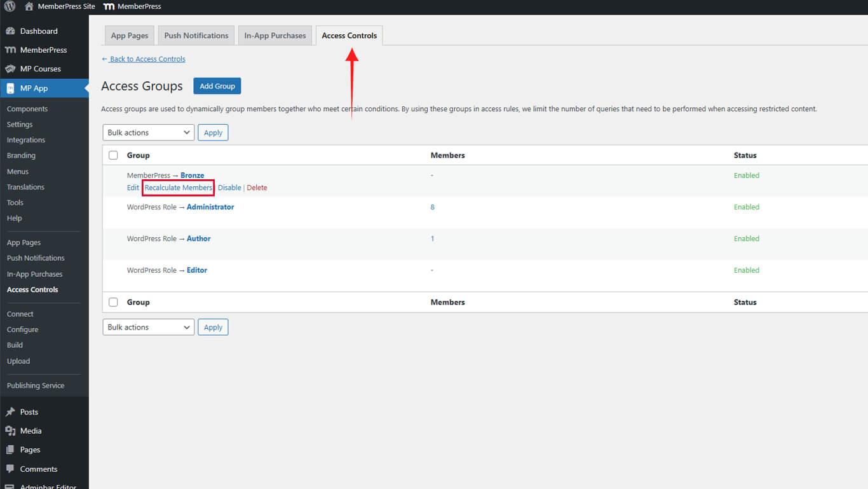Switch to the Push Notifications tab
Screen dimensions: 868x489
[196, 36]
